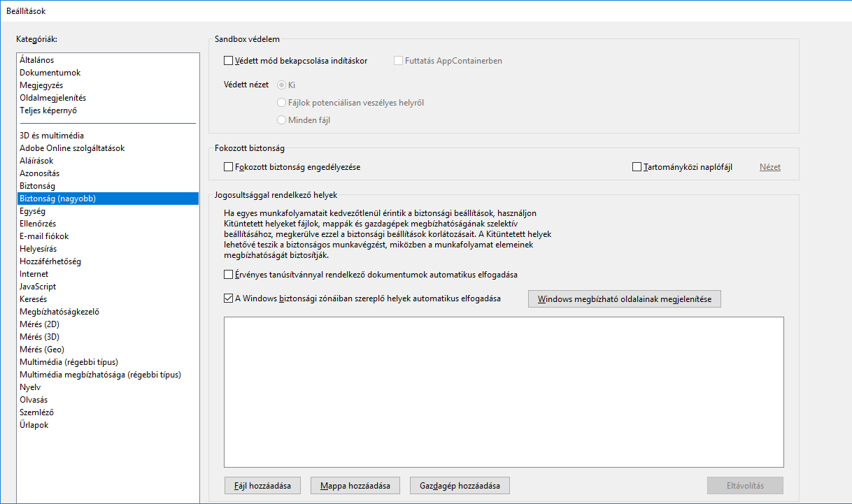Click the empty privileged locations list box
852x504 pixels.
[503, 391]
